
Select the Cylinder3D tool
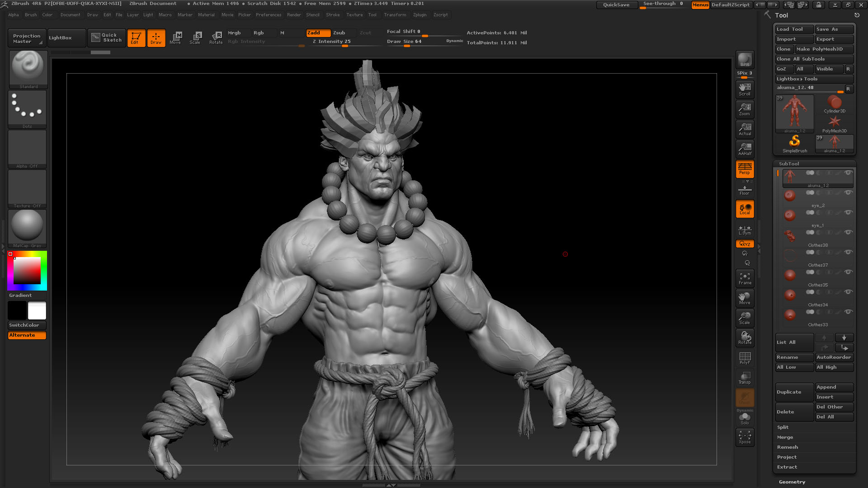click(835, 104)
